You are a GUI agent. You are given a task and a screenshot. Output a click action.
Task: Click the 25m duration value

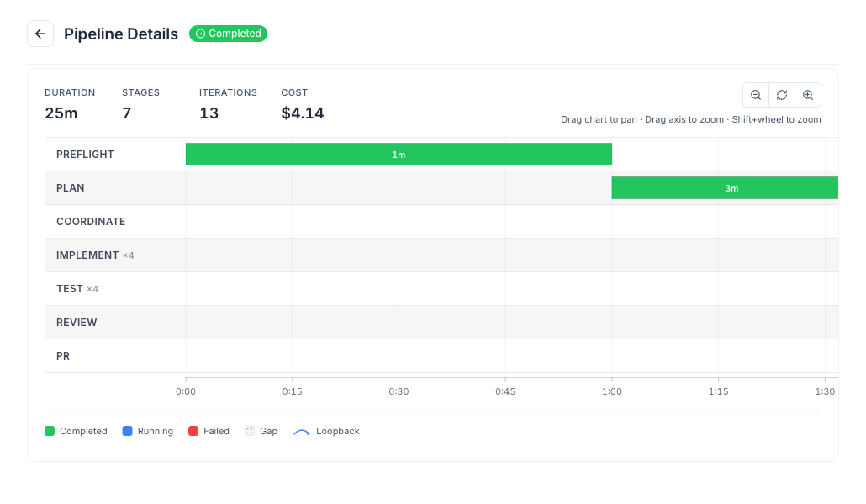(x=61, y=113)
